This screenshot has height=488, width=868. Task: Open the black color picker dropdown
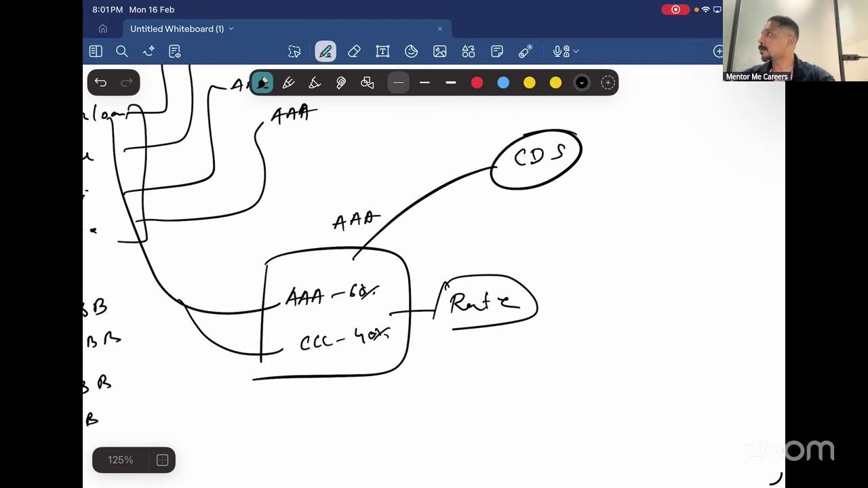click(582, 83)
